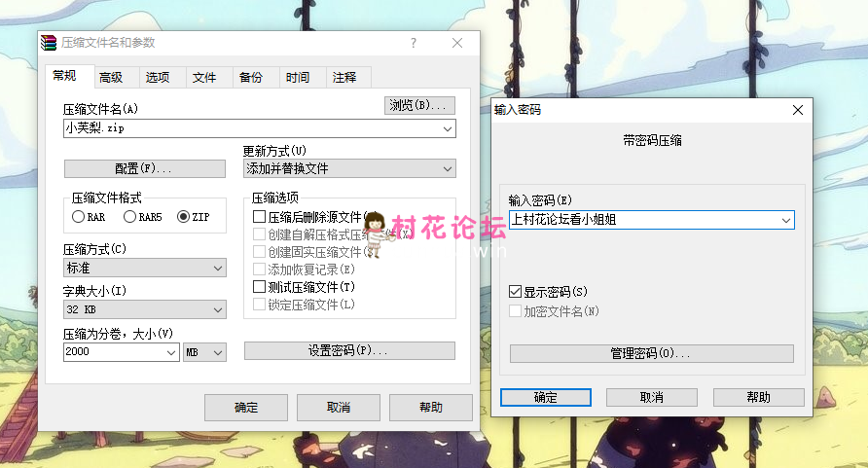Click the 管理密码(O)... button
868x468 pixels.
click(x=652, y=353)
